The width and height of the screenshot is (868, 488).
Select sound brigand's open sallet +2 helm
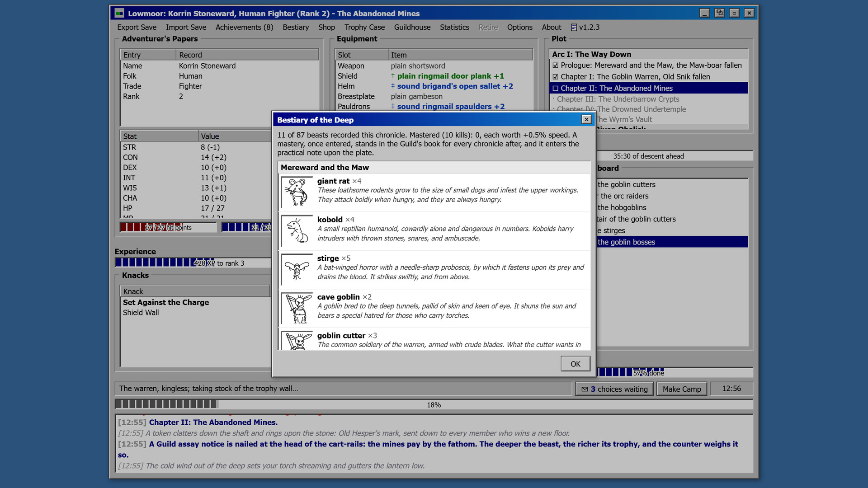pos(434,86)
